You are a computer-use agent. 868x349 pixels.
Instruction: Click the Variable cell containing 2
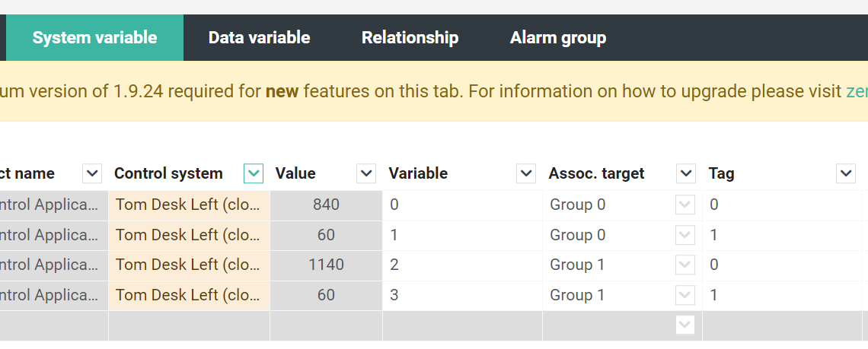tap(462, 265)
